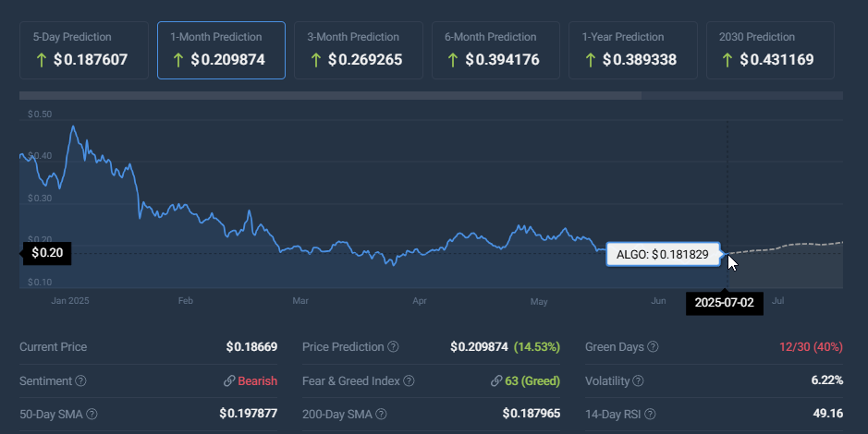
Task: Click help icon next to Green Days
Action: click(x=654, y=346)
